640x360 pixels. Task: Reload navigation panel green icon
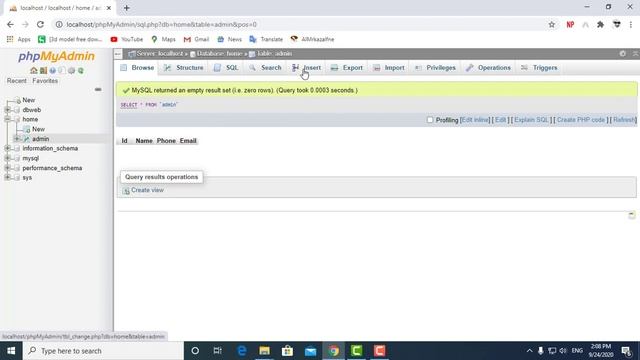coord(81,71)
